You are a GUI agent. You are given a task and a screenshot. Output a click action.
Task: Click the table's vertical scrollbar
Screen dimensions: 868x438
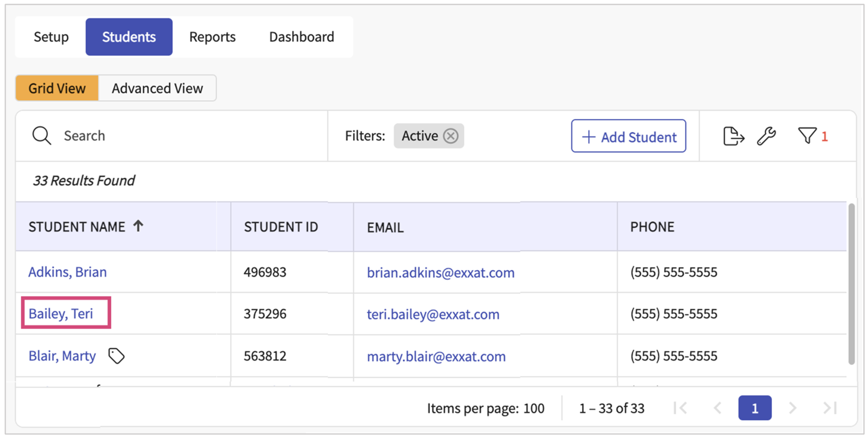tap(851, 284)
